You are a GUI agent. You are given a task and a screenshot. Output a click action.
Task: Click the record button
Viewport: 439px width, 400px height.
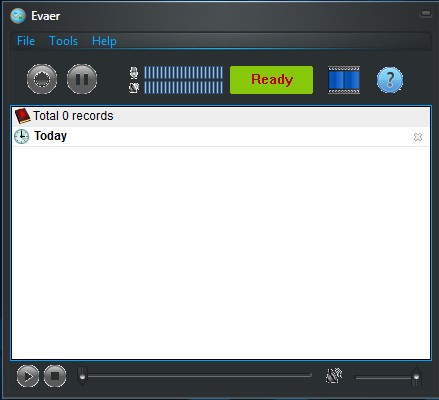tap(42, 79)
